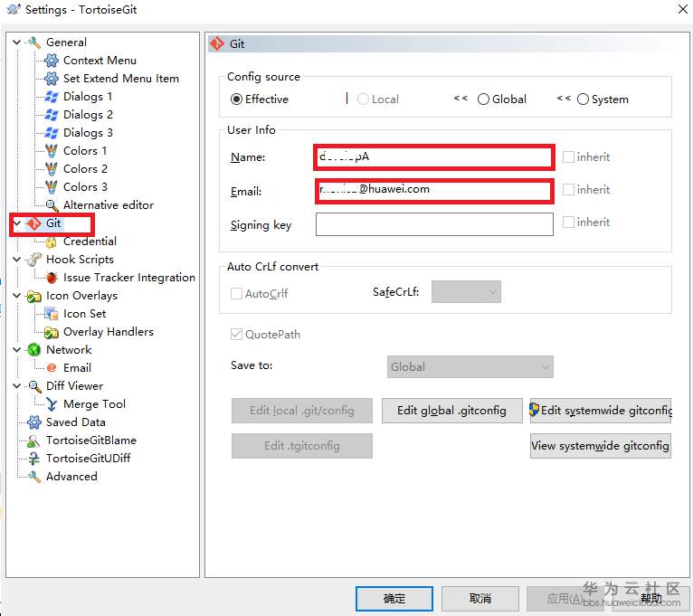Click the Network globe icon
This screenshot has width=693, height=616.
(x=34, y=350)
